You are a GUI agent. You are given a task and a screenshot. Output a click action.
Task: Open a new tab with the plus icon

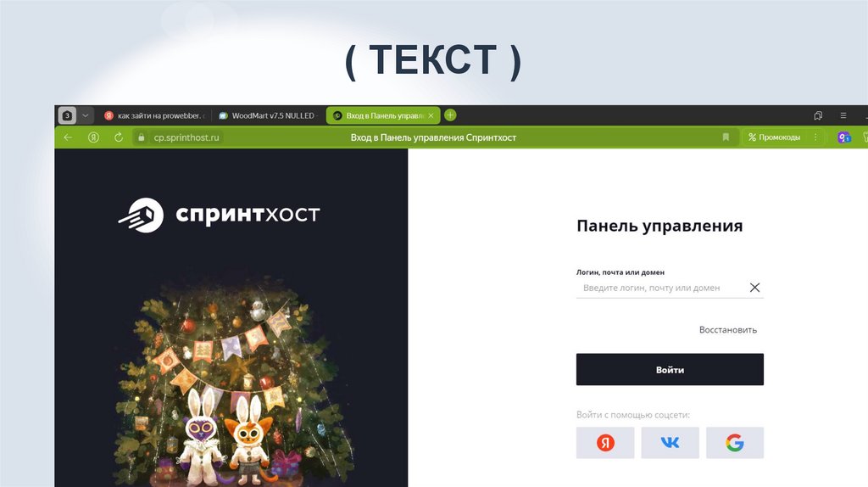tap(451, 115)
